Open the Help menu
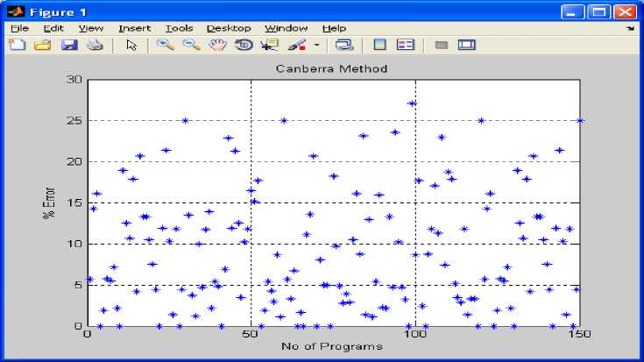644x362 pixels. pos(335,28)
